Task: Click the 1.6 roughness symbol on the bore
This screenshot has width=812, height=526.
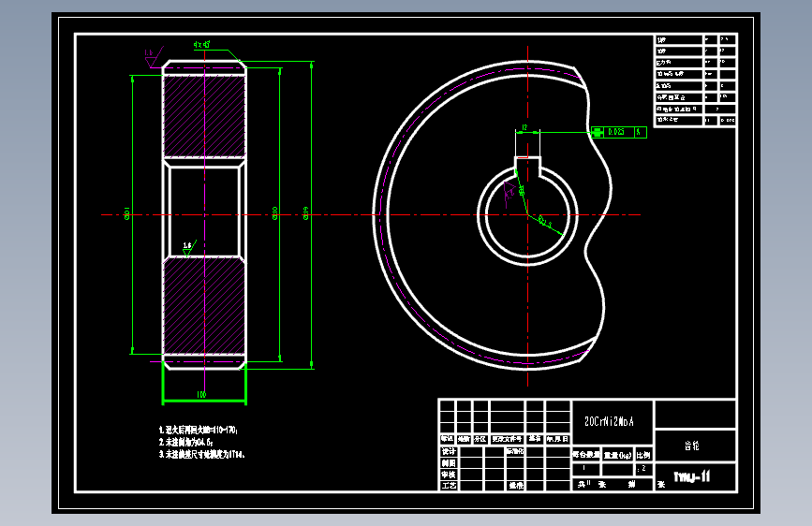Action: pos(188,249)
